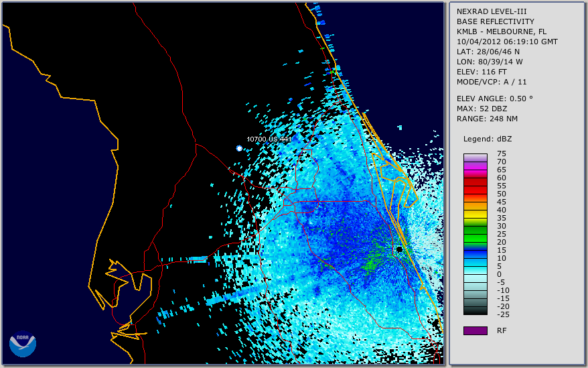The image size is (588, 368).
Task: Click 'BASE REFLECTIVITY' product text
Action: pos(496,21)
